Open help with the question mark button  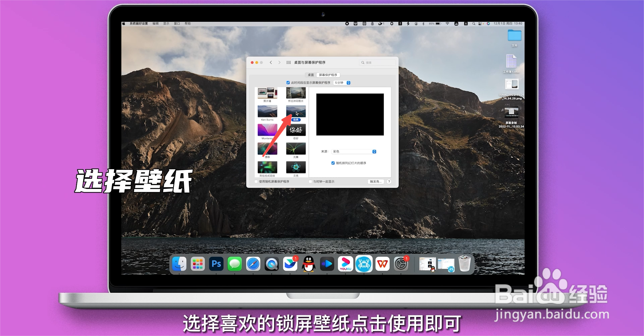coord(389,182)
